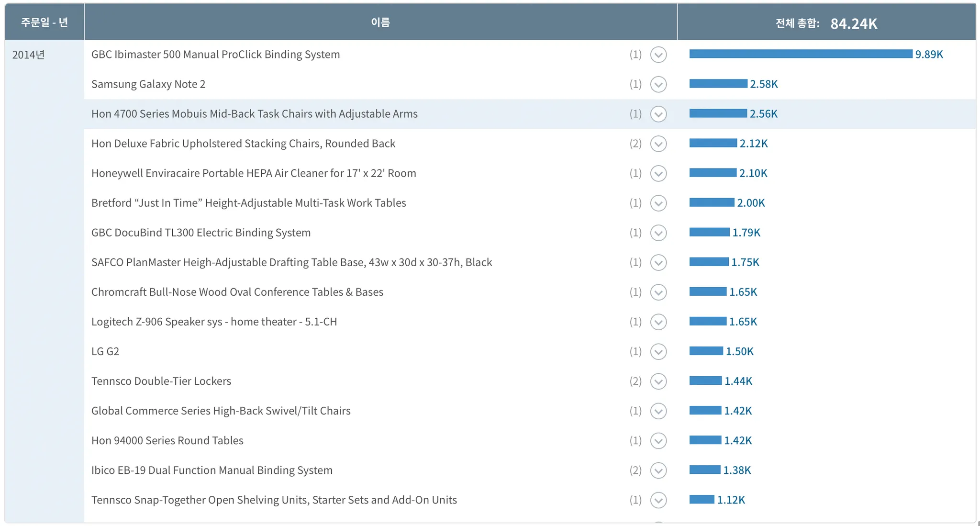Click Hon 94000 Series Round Tables text
Screen dimensions: 980x526
click(x=167, y=440)
